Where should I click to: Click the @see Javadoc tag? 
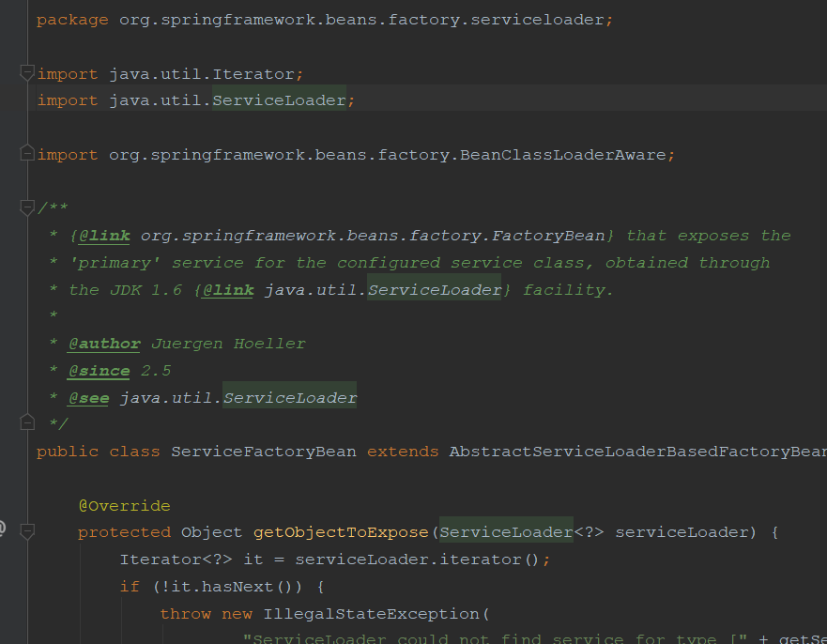click(x=88, y=398)
